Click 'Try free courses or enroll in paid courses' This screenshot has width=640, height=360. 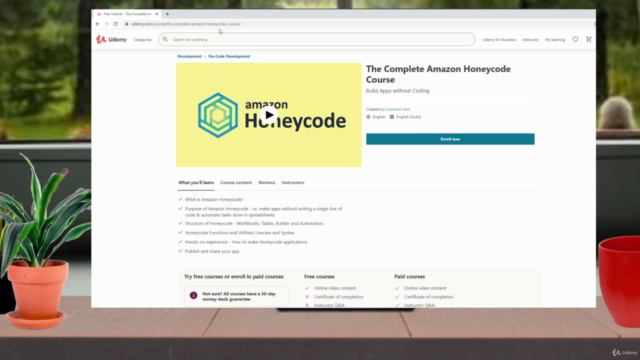click(233, 277)
